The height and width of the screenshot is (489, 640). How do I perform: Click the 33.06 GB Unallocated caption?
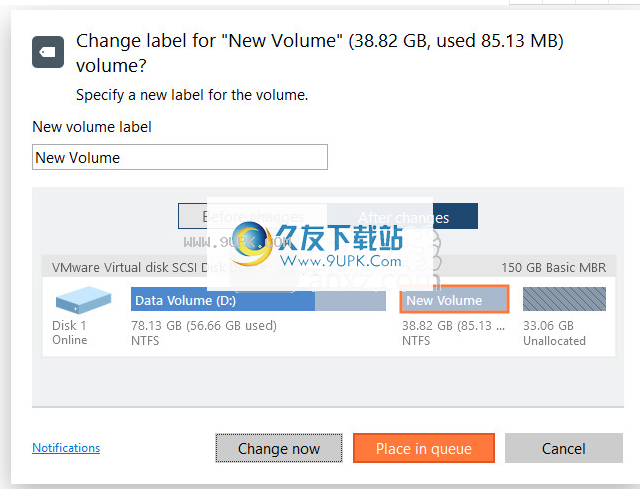click(x=554, y=333)
